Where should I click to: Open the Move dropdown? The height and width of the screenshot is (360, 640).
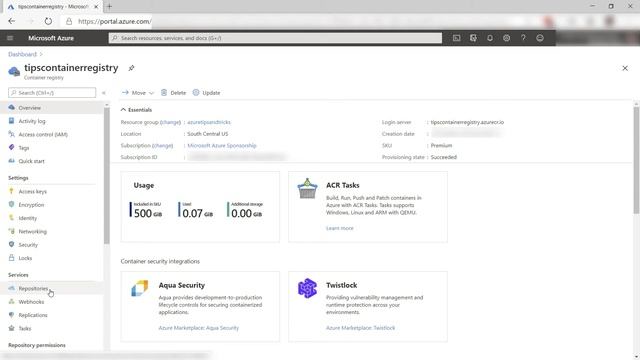(x=138, y=93)
